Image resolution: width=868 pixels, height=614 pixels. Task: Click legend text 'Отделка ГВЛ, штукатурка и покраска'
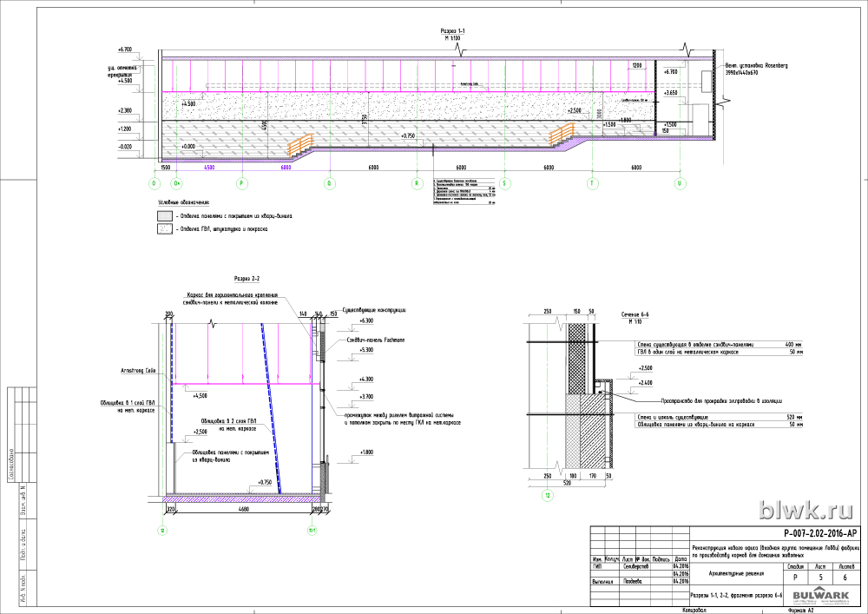[x=223, y=228]
